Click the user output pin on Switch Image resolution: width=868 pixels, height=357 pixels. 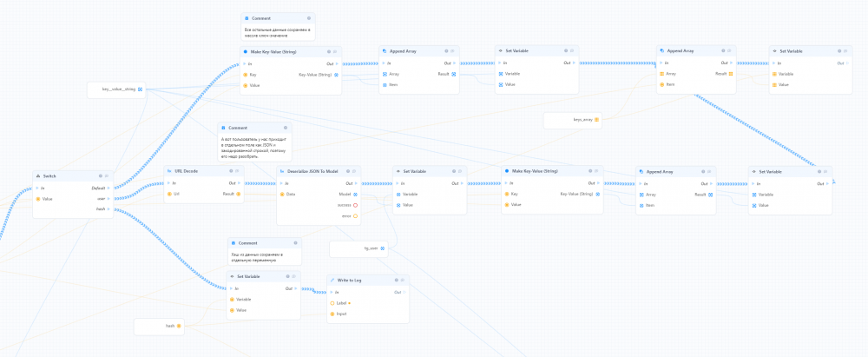click(x=108, y=198)
